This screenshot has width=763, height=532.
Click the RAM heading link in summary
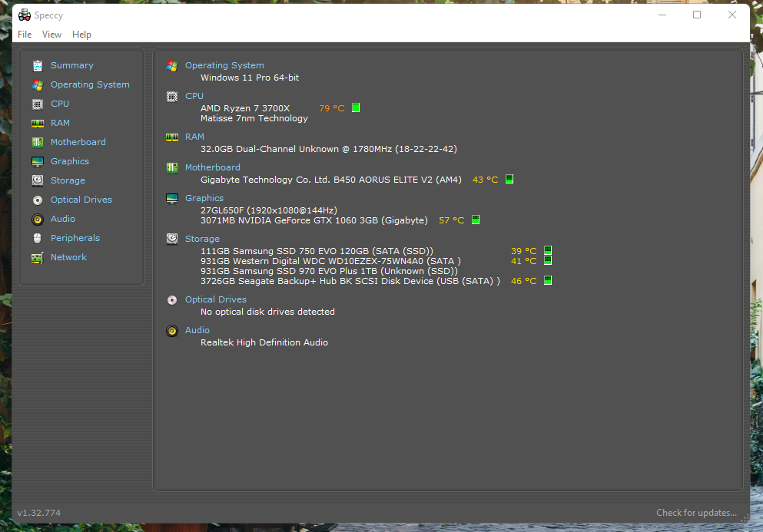pos(194,137)
